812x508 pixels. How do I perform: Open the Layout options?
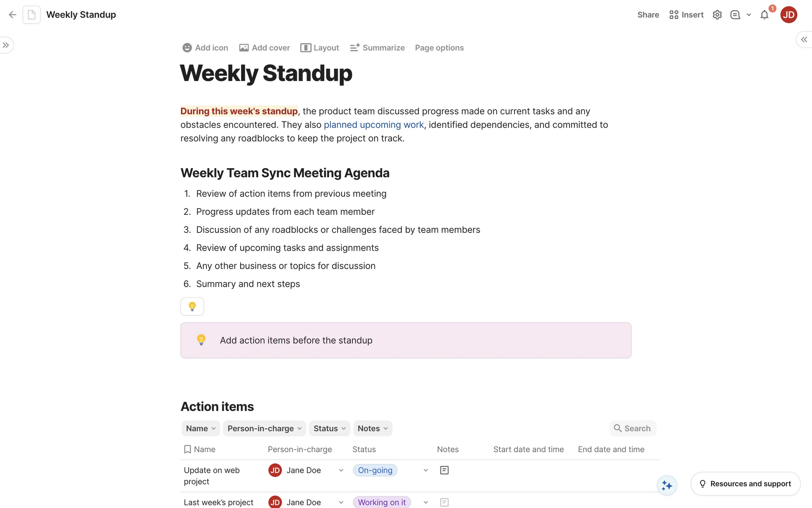tap(320, 47)
